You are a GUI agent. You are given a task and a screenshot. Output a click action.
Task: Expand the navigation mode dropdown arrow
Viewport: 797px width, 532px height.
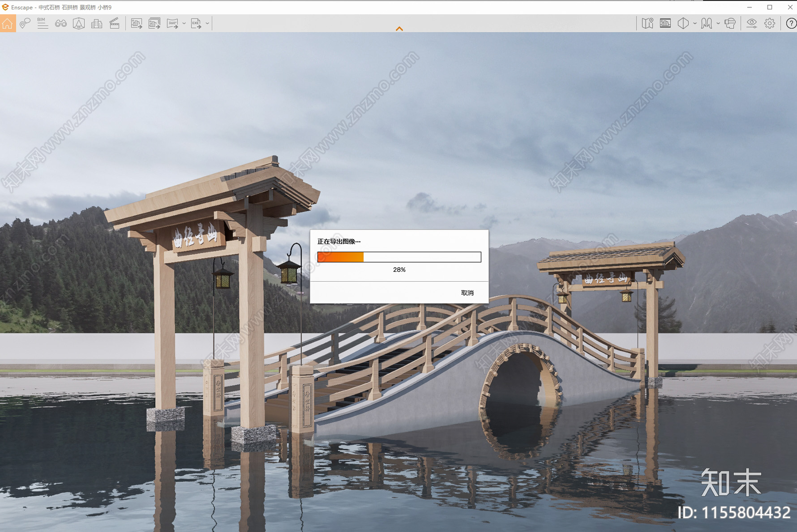718,23
